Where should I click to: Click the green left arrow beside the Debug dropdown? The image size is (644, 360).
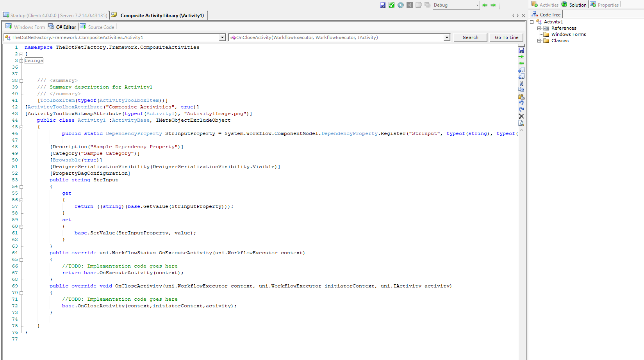point(485,5)
